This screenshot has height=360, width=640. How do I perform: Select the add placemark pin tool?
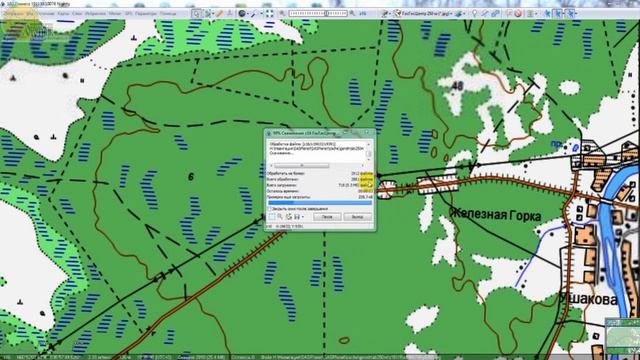(475, 13)
